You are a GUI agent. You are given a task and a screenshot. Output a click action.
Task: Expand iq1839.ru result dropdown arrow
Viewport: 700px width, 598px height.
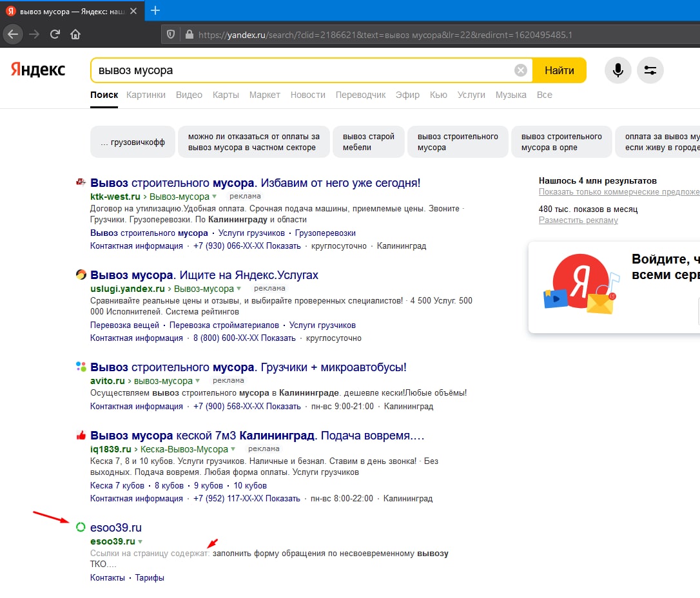point(233,449)
